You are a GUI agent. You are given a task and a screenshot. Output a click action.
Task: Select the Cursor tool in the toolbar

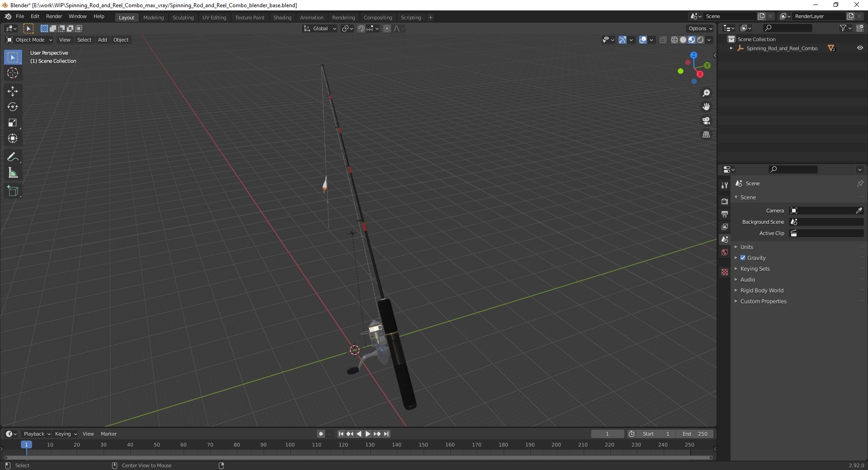13,73
